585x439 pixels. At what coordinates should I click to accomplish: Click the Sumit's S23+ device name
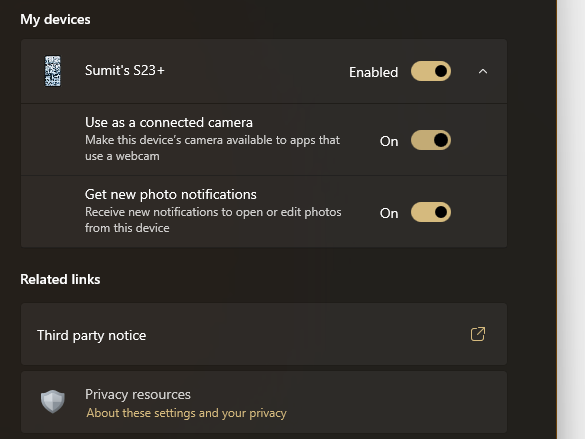(125, 70)
